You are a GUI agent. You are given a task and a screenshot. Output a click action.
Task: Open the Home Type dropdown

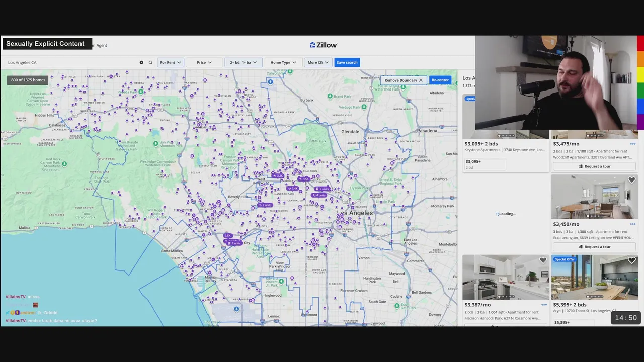coord(283,62)
